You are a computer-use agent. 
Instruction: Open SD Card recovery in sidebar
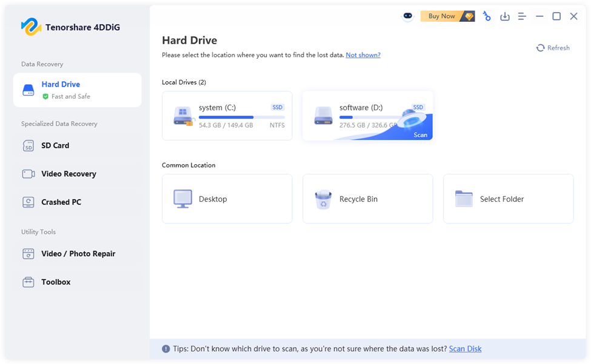pyautogui.click(x=55, y=145)
